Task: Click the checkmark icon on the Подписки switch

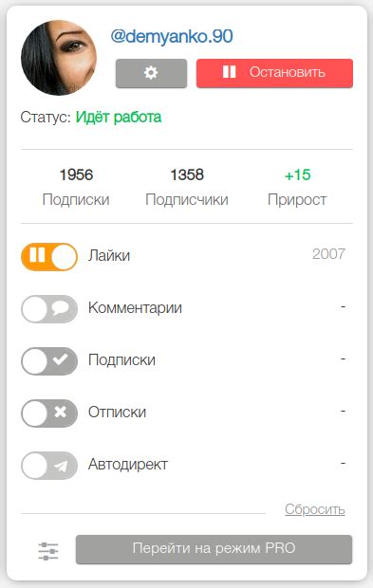Action: [61, 360]
